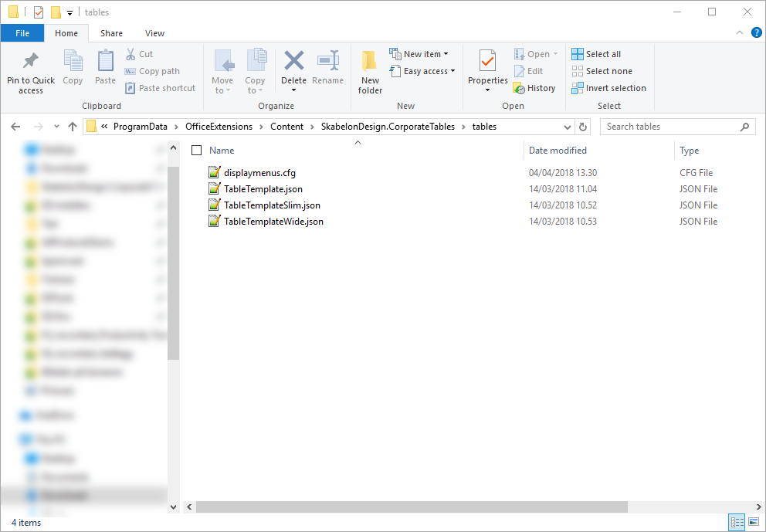Click Invert selection in ribbon

pyautogui.click(x=608, y=88)
